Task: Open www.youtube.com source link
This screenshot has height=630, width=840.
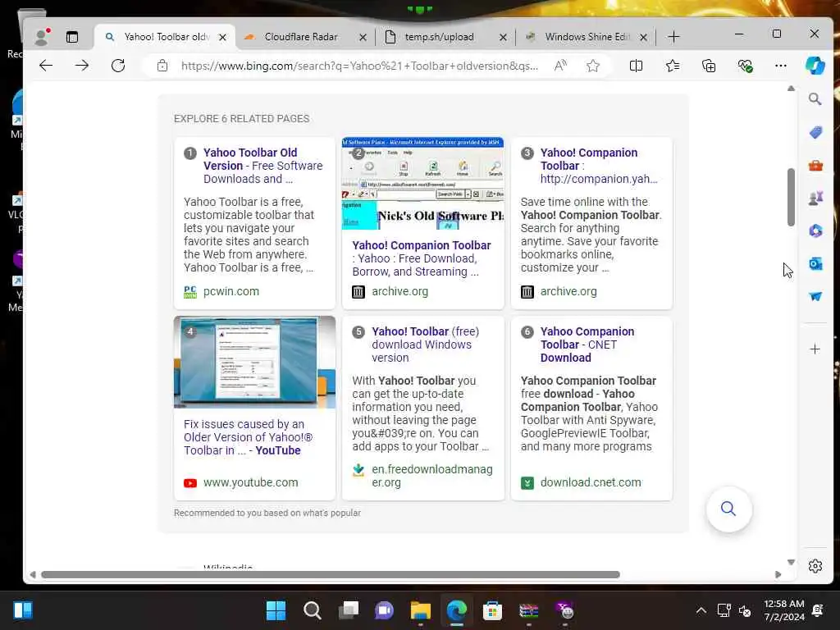Action: [x=250, y=482]
